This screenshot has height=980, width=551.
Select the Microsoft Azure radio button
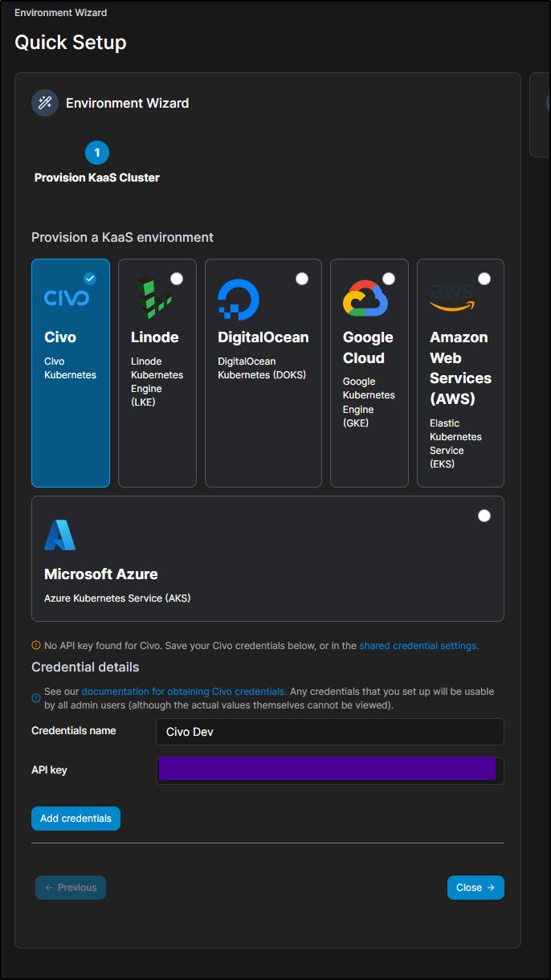pyautogui.click(x=484, y=516)
